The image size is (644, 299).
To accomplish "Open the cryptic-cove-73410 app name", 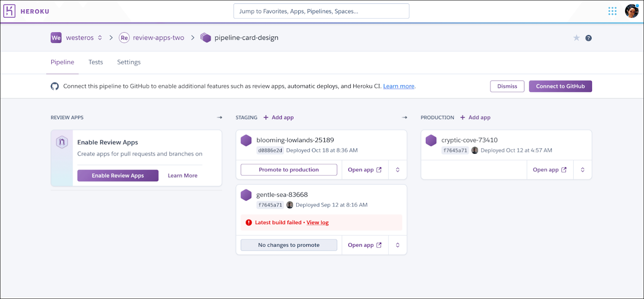I will (x=469, y=140).
